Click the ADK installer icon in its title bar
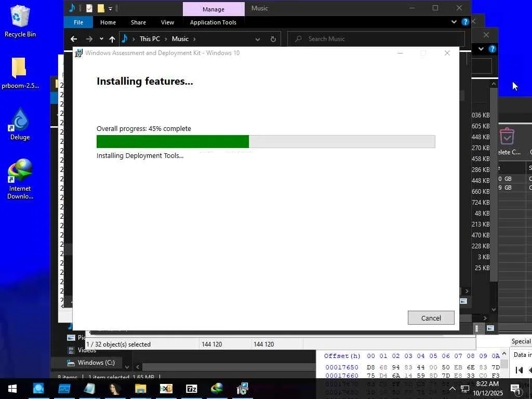 click(79, 54)
